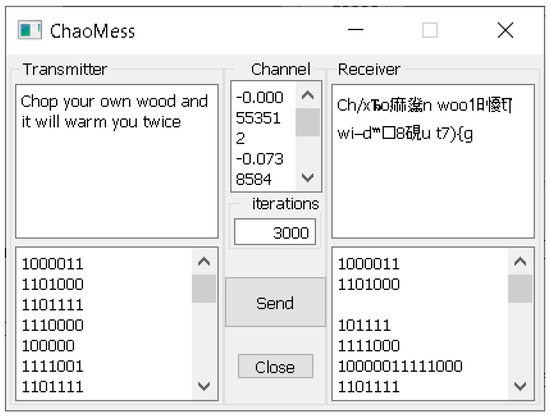550x417 pixels.
Task: Select 10000011111000 in the Receiver binary list
Action: click(x=400, y=366)
